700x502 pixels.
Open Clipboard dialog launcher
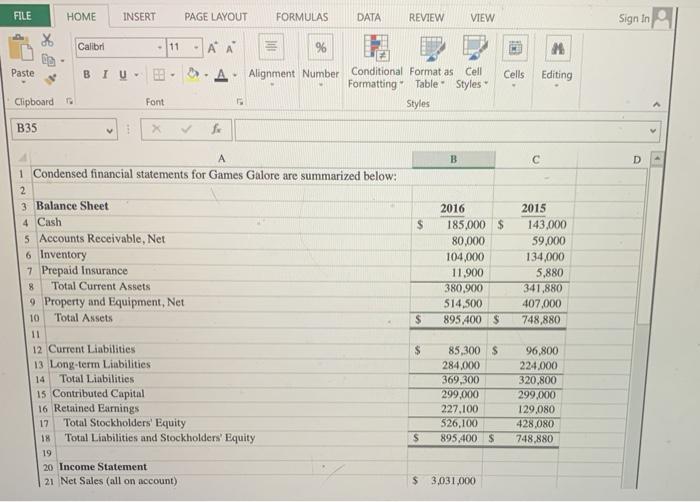click(x=69, y=101)
